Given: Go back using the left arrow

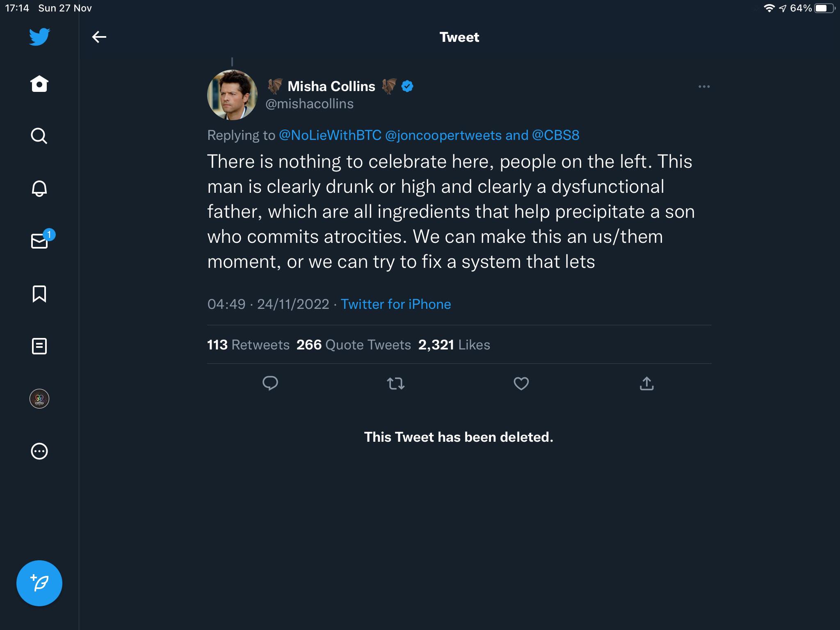Looking at the screenshot, I should [99, 37].
